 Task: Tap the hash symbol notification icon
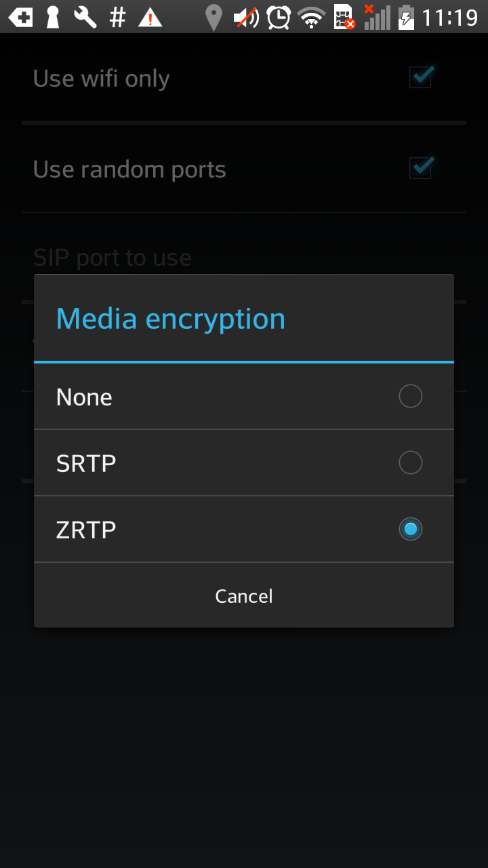pyautogui.click(x=118, y=18)
